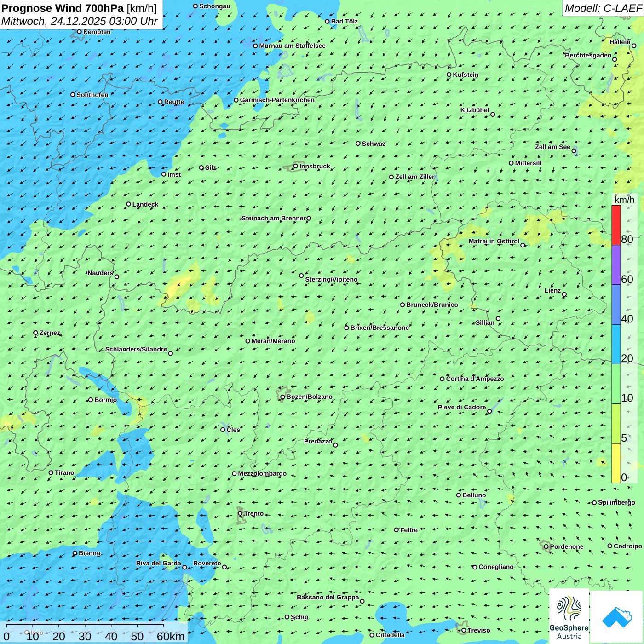The height and width of the screenshot is (644, 644).
Task: Click the 'Modell: C-LAEF' label
Action: coord(603,8)
